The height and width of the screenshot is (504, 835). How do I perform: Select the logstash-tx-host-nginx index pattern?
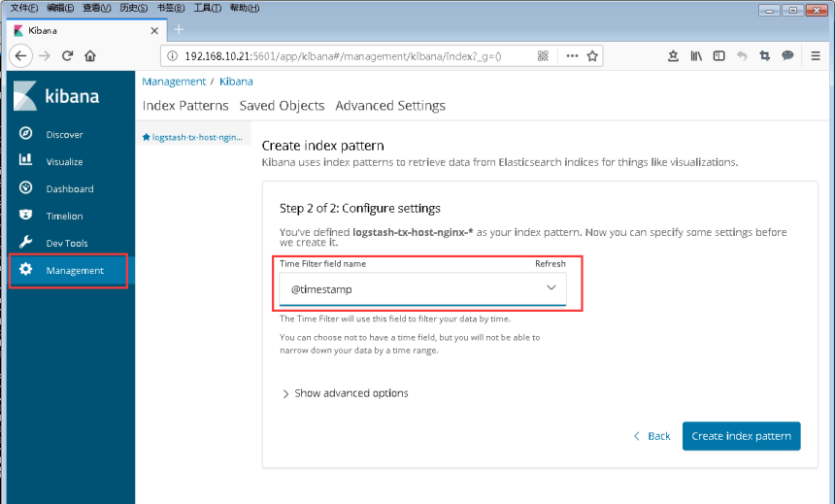pyautogui.click(x=194, y=138)
